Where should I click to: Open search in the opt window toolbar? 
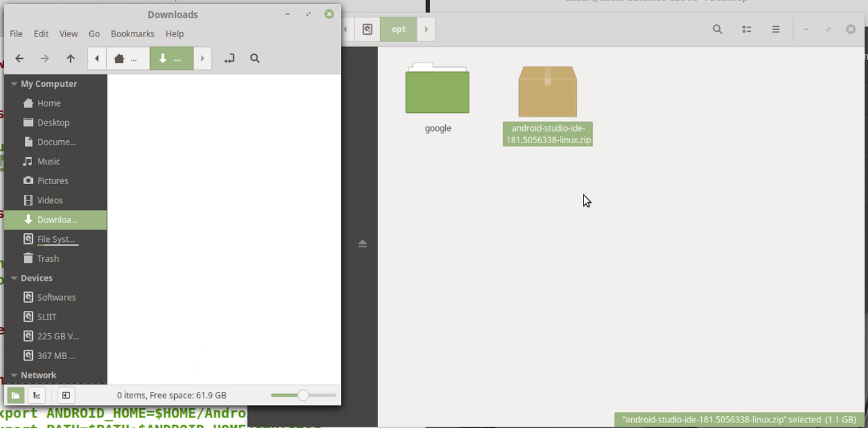(x=717, y=29)
